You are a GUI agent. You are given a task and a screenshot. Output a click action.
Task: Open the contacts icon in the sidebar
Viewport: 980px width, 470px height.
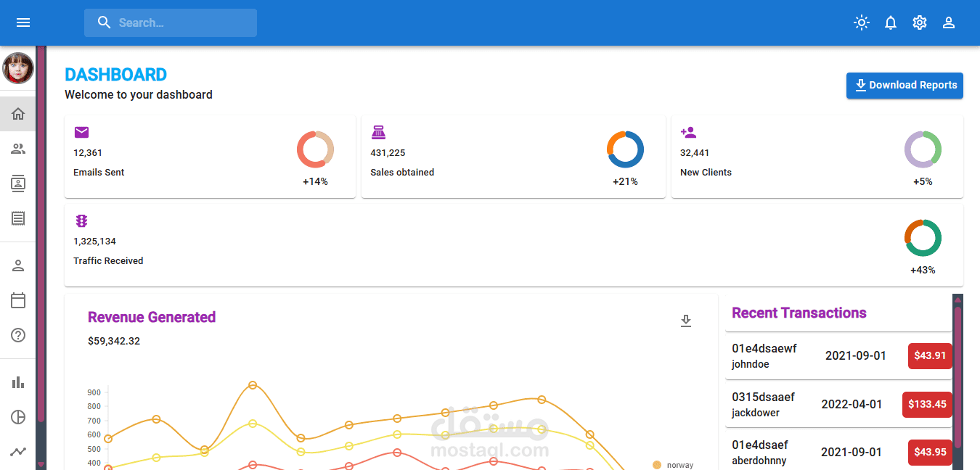18,184
